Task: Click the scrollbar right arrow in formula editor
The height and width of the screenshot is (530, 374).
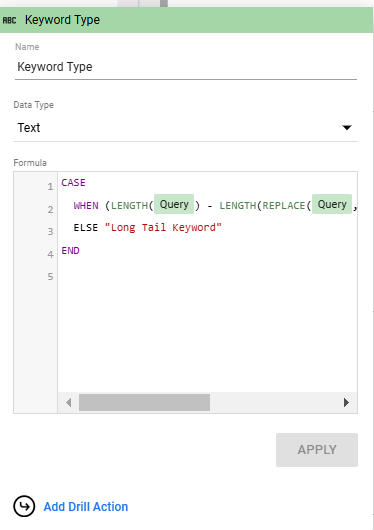Action: coord(346,403)
